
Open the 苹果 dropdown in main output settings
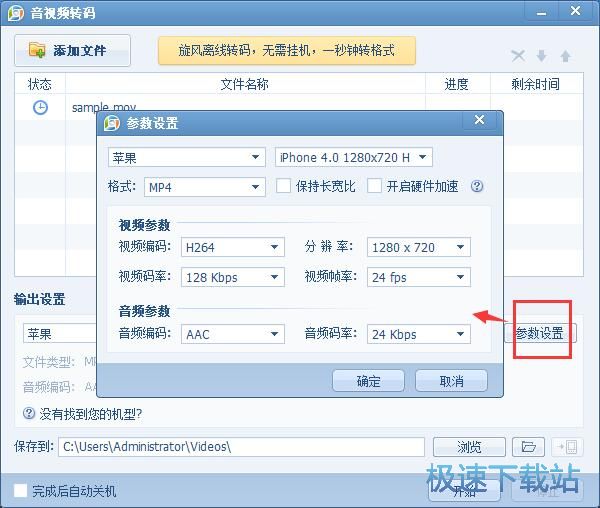pos(60,334)
